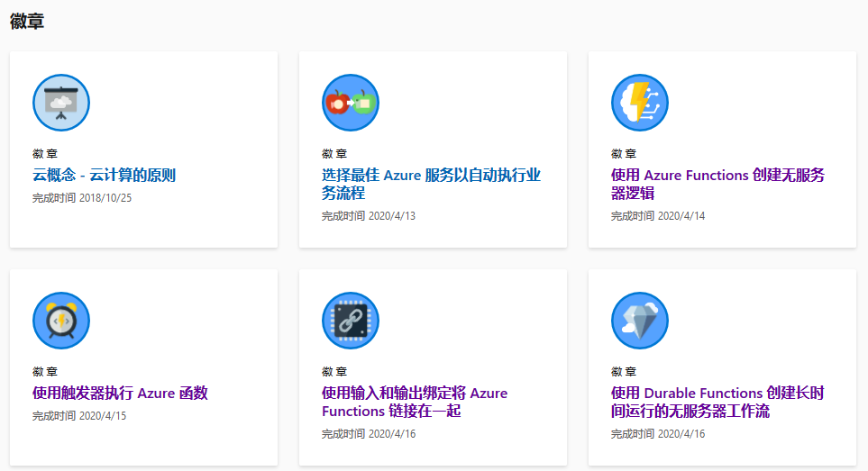
Task: Click the 完成时间 2018/10/25 text
Action: [x=82, y=198]
